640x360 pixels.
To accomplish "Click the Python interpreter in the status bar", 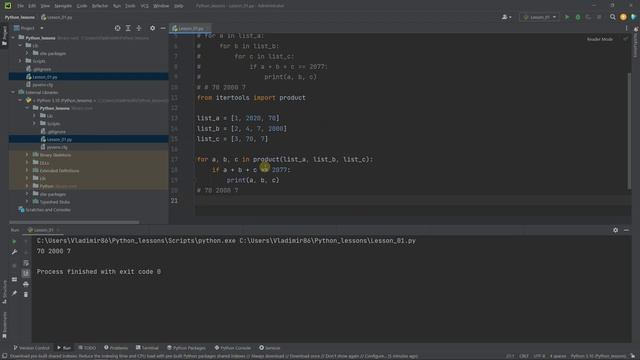I will click(x=598, y=356).
